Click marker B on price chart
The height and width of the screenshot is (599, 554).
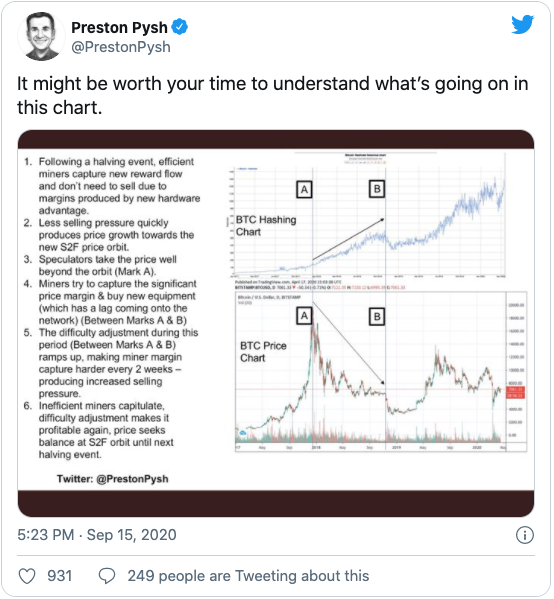point(377,317)
